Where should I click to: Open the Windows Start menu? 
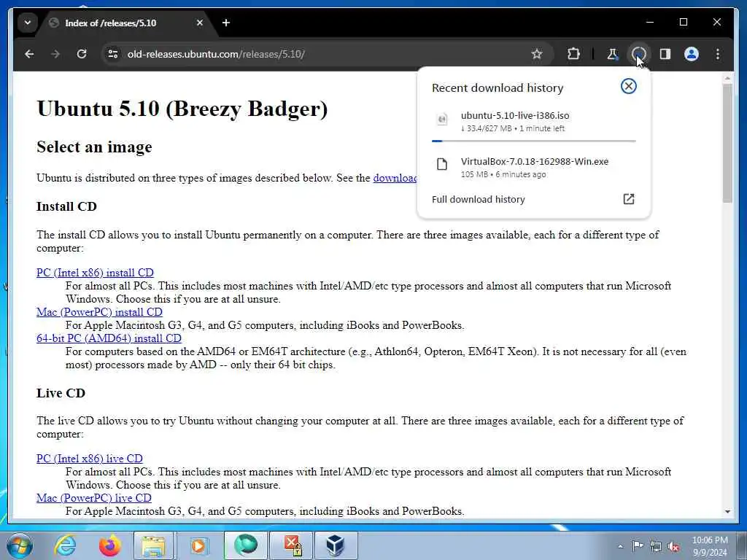click(x=20, y=545)
